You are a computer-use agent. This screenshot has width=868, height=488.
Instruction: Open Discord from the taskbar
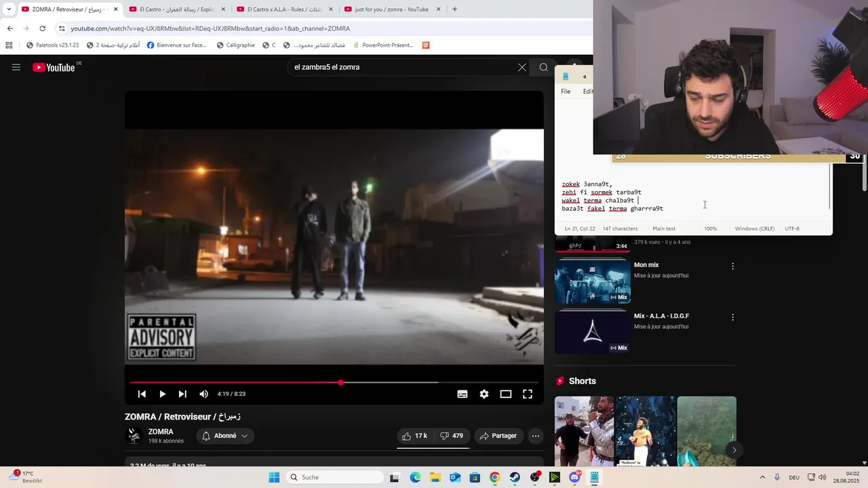(x=574, y=477)
